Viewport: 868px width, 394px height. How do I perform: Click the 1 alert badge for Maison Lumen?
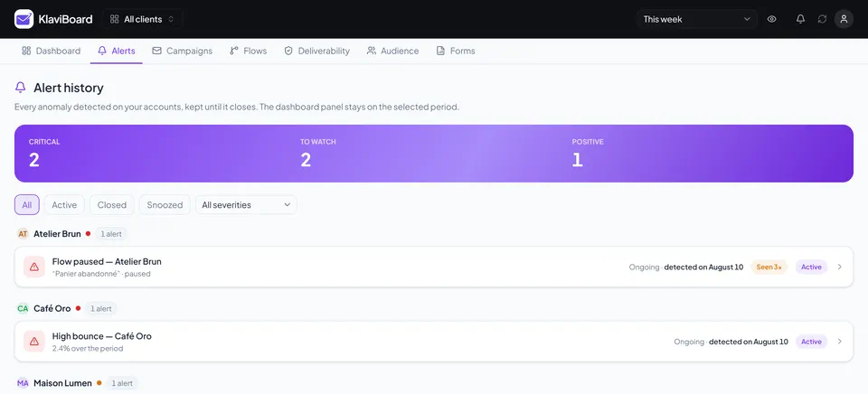coord(122,383)
